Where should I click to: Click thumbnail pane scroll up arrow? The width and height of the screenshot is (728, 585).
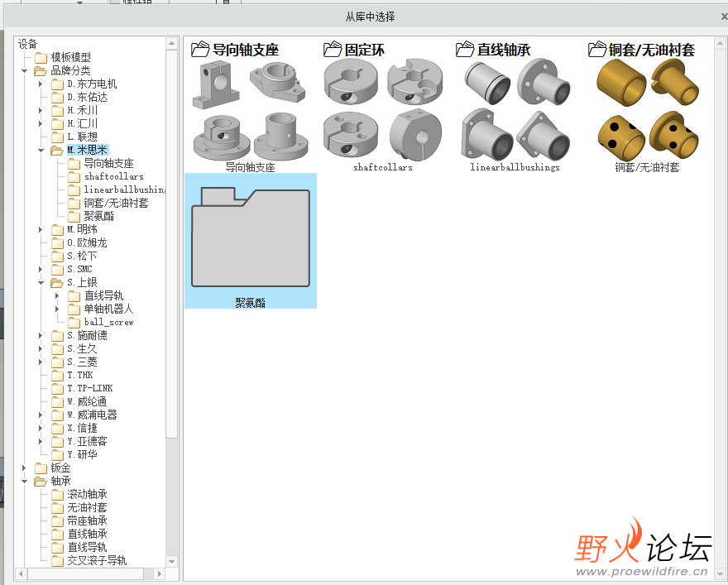tap(720, 44)
